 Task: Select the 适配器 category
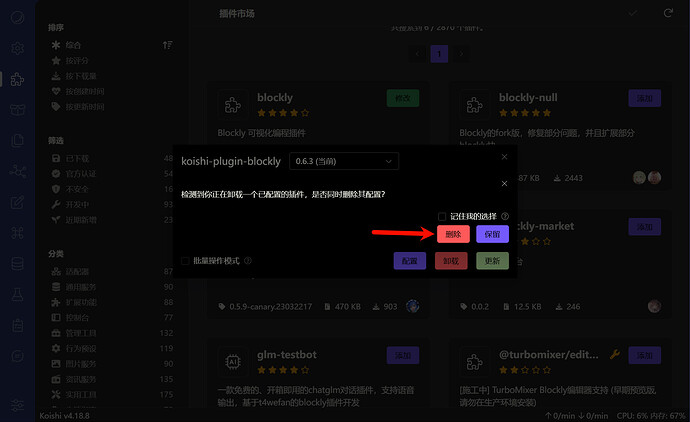pos(112,272)
